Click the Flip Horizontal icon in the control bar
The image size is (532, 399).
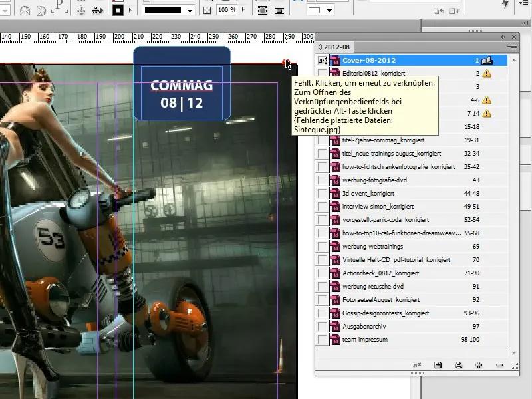[25, 11]
